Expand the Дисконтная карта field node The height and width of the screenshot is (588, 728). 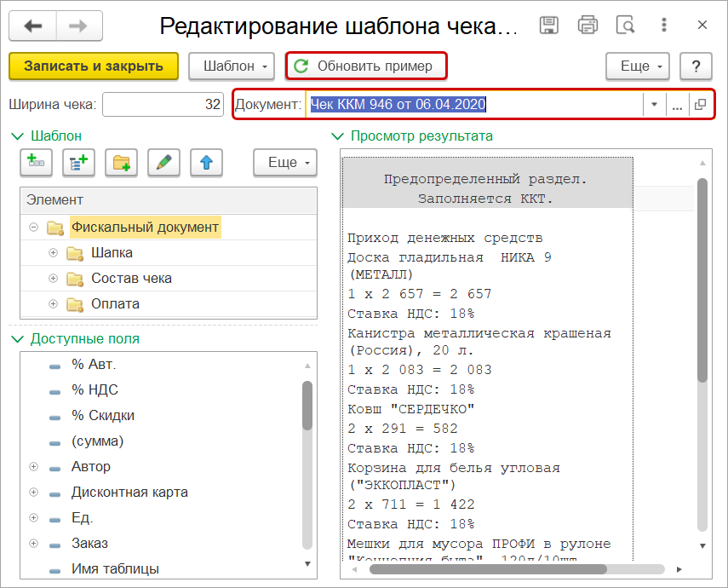click(33, 493)
